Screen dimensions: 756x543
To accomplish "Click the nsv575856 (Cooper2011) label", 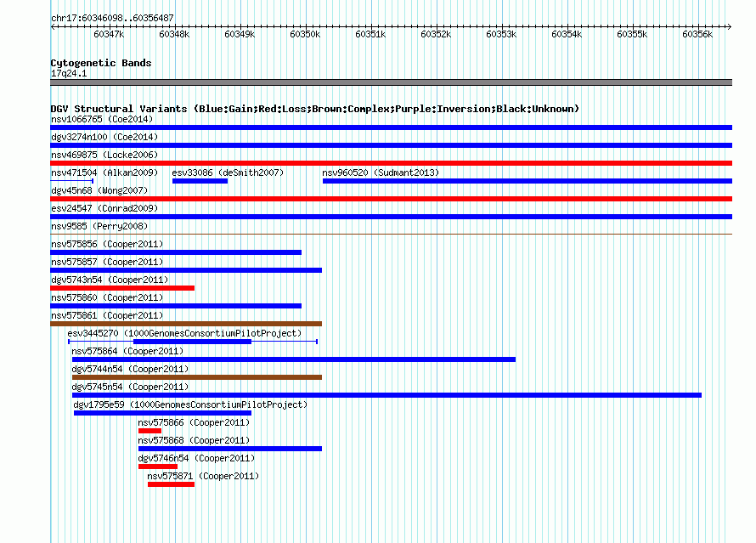I will coord(107,244).
